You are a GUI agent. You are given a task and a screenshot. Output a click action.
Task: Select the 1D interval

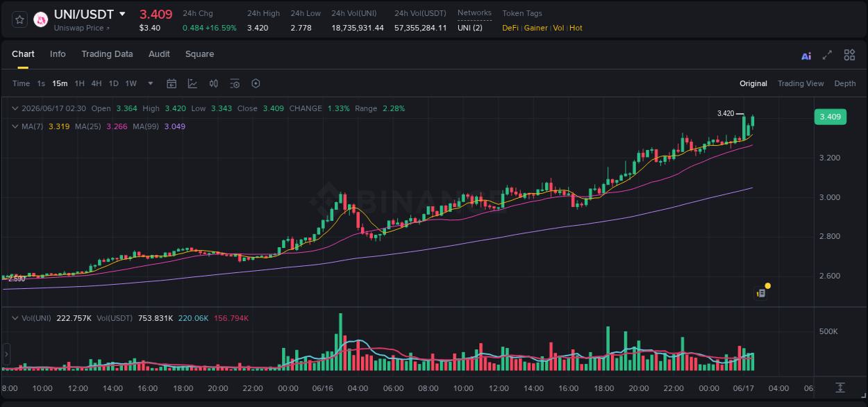click(113, 83)
